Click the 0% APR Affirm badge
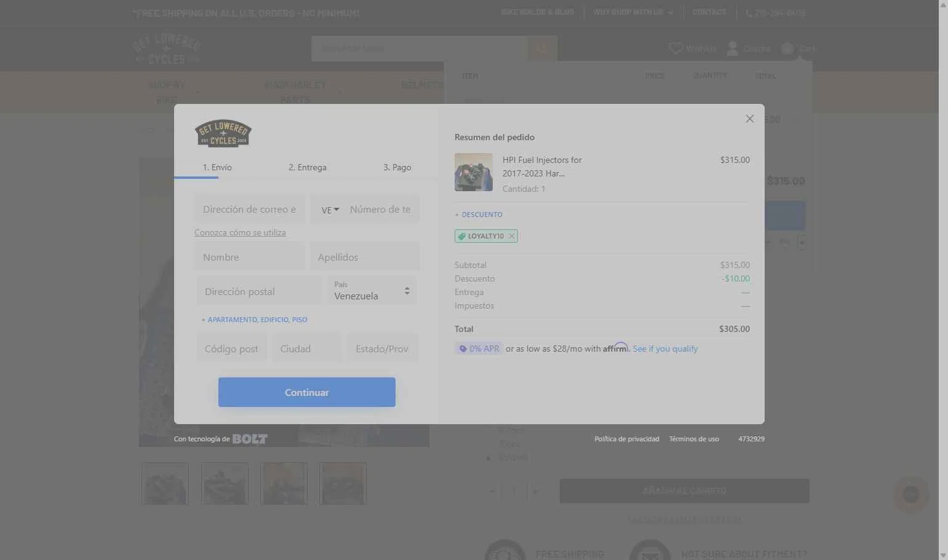 coord(479,349)
